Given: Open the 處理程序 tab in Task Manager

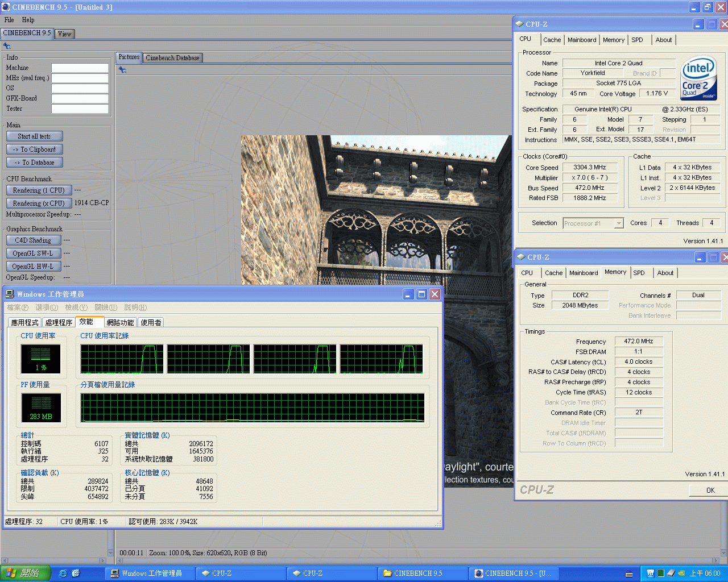Looking at the screenshot, I should 59,322.
